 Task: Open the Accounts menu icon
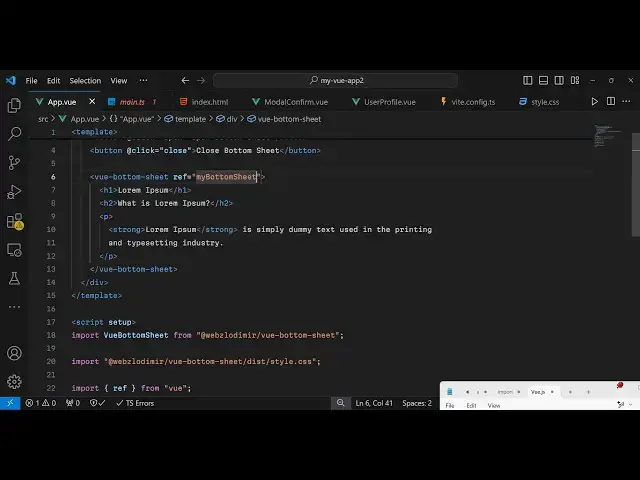click(x=14, y=353)
